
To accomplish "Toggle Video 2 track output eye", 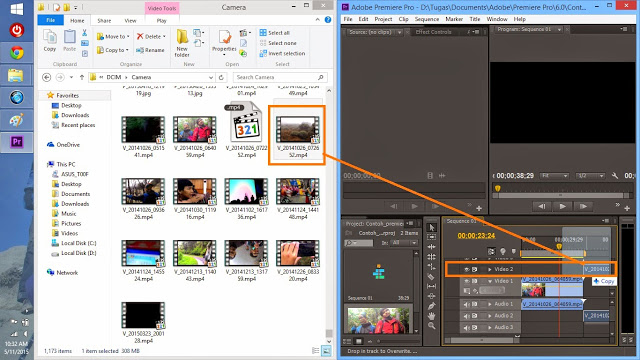I will [467, 269].
